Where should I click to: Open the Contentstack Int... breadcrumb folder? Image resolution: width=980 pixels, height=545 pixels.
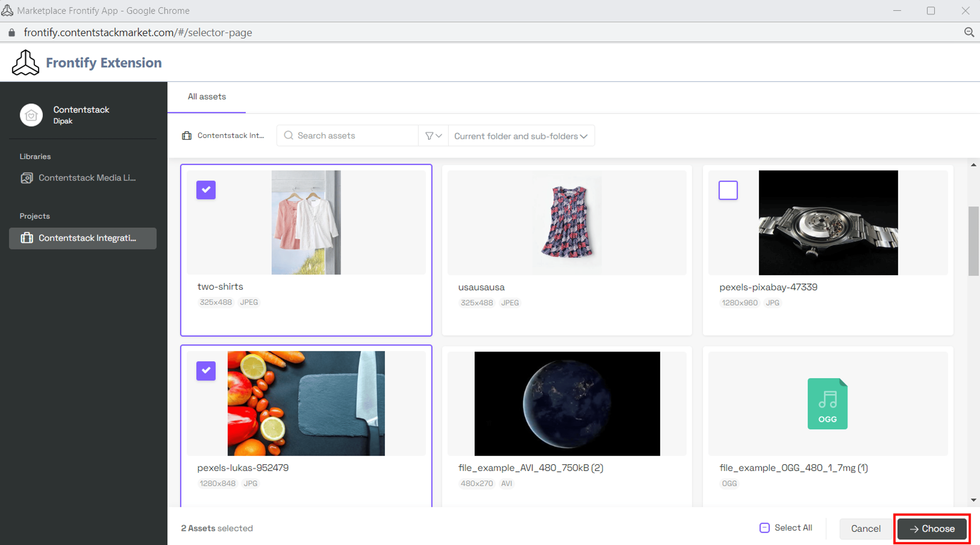tap(223, 136)
